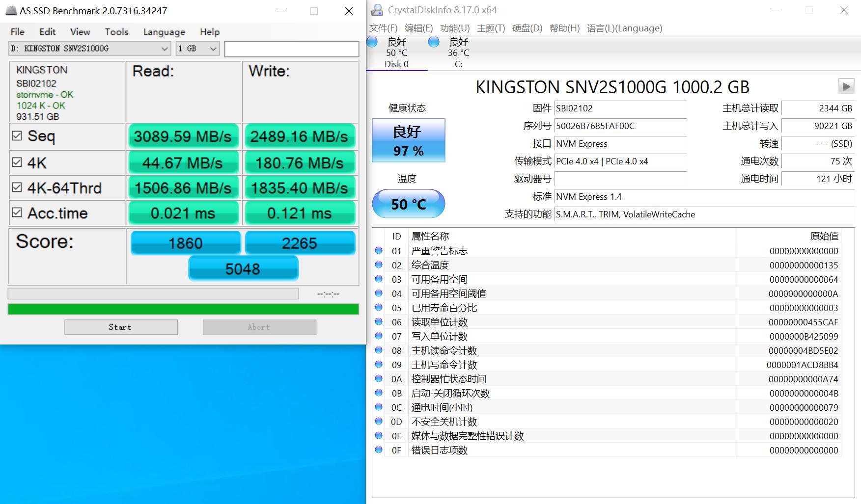Select the Disk 0 health status icon
861x504 pixels.
pos(372,42)
